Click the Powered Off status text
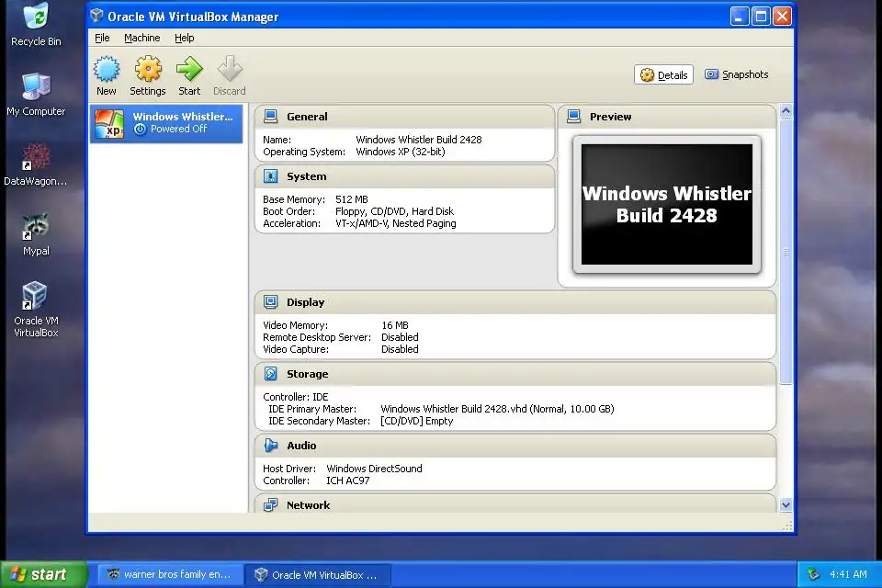 point(179,129)
